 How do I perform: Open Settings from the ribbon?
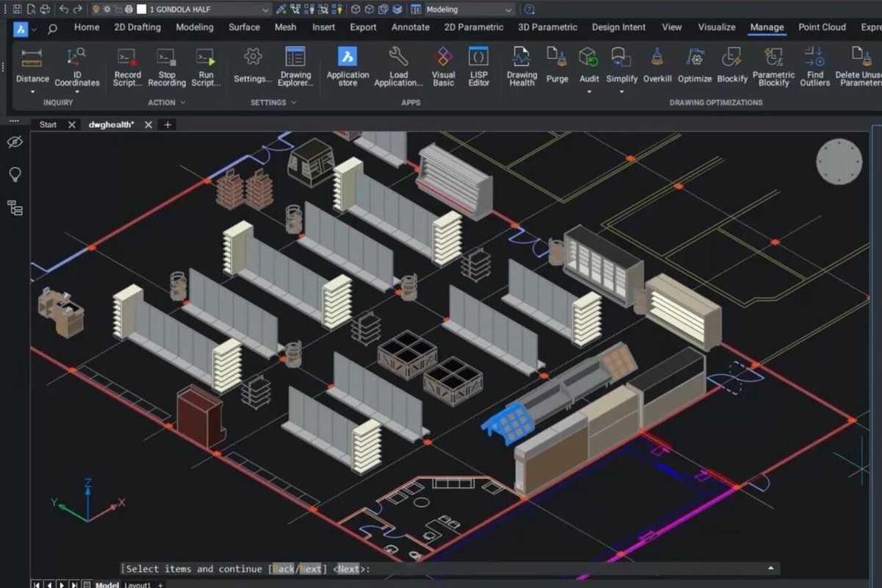[x=253, y=66]
